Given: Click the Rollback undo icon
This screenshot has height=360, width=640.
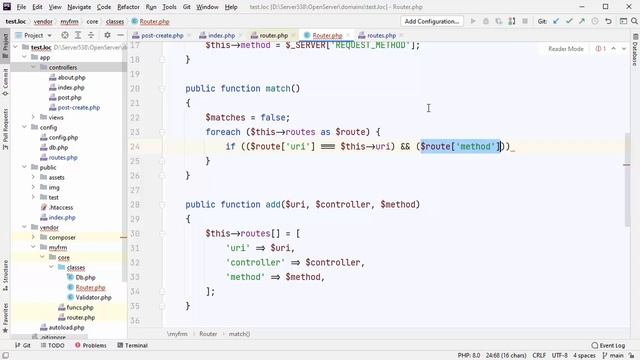Looking at the screenshot, I should click(608, 21).
